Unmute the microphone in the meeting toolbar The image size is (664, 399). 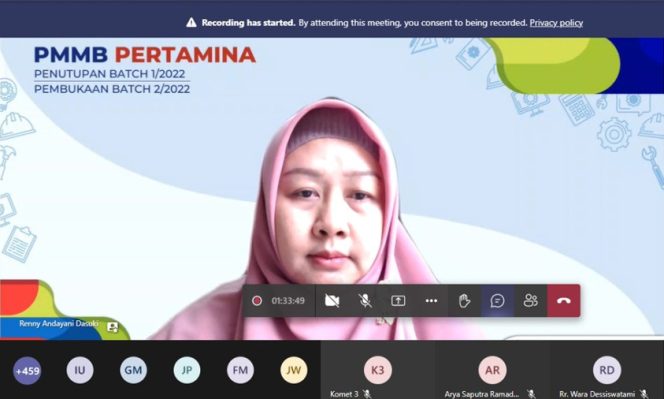(365, 301)
